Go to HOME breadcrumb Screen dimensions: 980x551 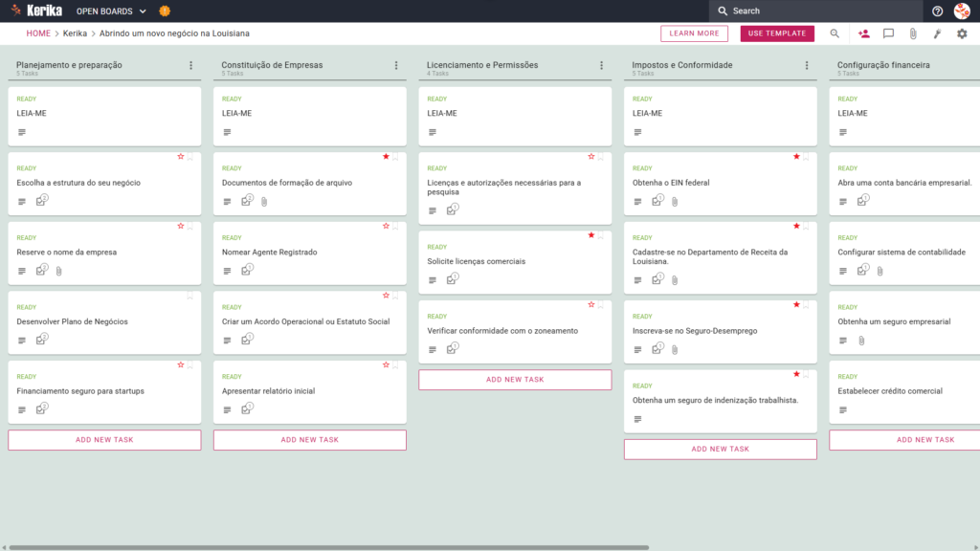38,33
